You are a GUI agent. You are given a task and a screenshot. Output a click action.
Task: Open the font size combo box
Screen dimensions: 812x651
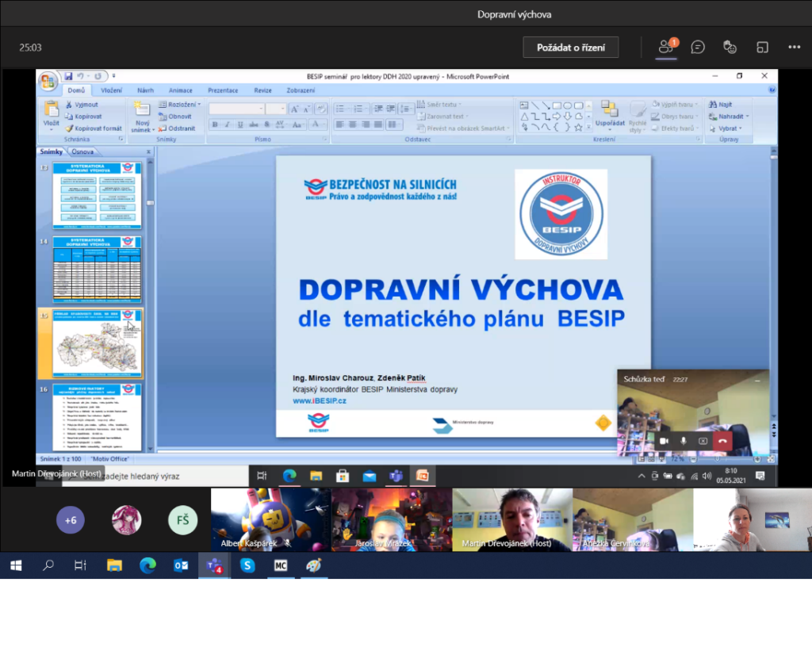coord(275,109)
